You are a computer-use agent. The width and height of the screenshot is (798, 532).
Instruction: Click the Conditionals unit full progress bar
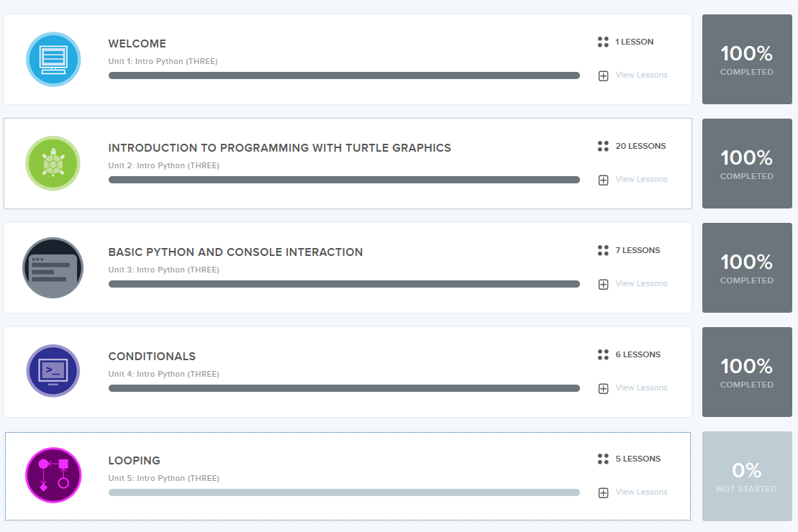(344, 388)
